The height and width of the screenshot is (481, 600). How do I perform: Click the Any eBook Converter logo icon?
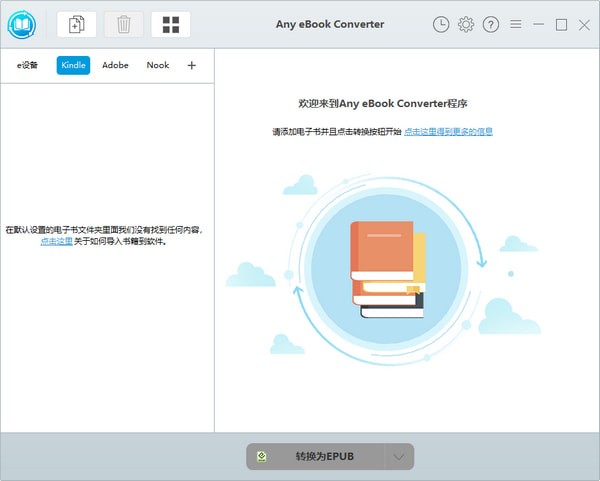(21, 24)
